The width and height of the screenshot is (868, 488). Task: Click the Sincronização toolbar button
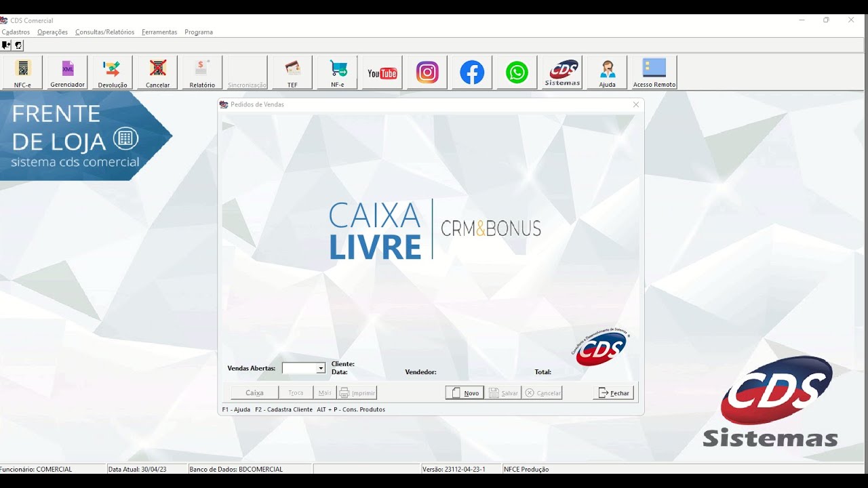(247, 73)
